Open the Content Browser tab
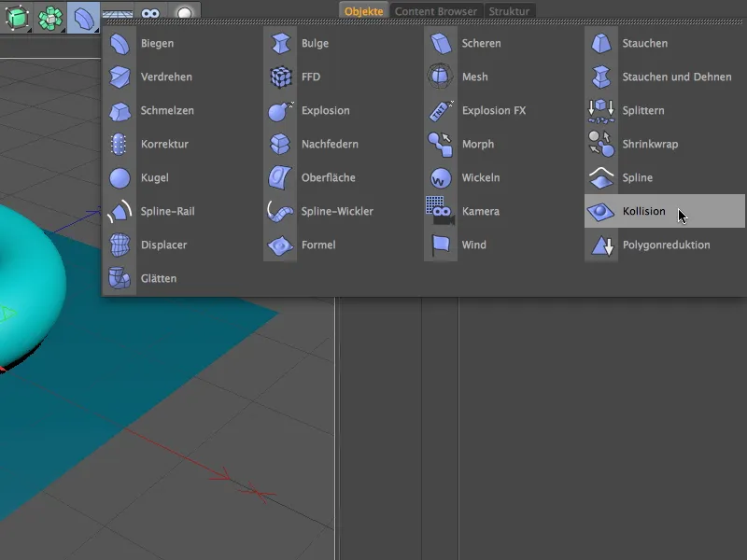Viewport: 747px width, 560px height. (436, 11)
